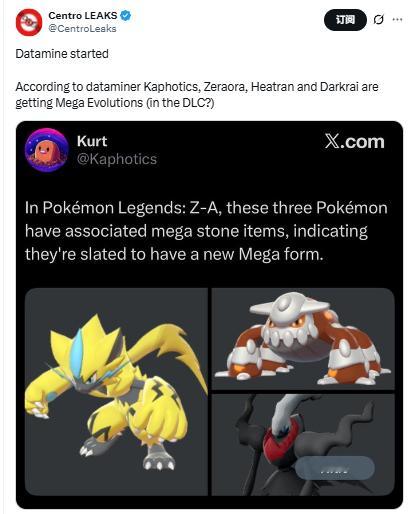This screenshot has height=514, width=409.
Task: Click the Kurt display name
Action: [x=92, y=141]
